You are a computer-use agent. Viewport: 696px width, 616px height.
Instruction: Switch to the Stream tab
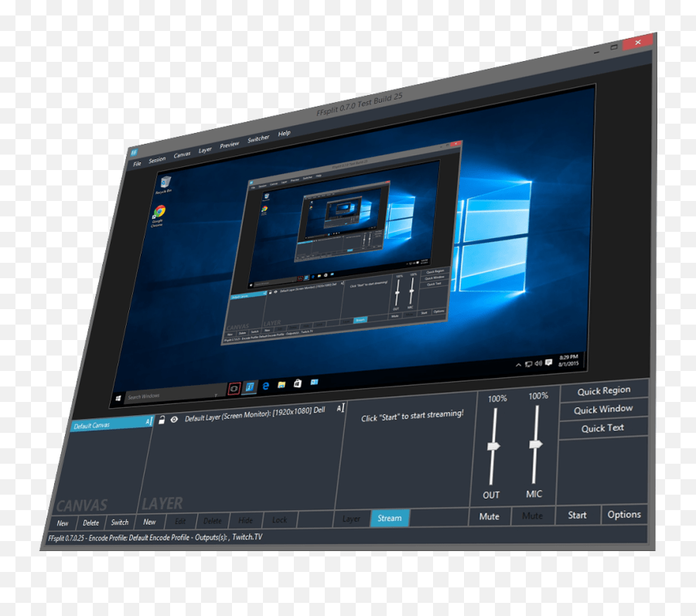coord(389,519)
